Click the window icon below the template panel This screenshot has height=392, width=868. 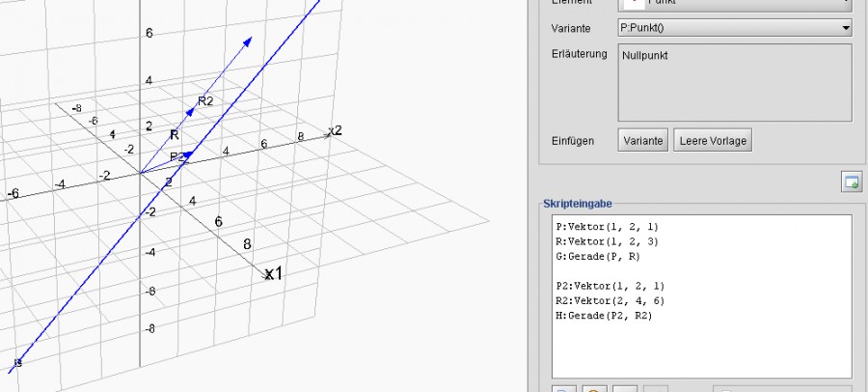[x=851, y=182]
